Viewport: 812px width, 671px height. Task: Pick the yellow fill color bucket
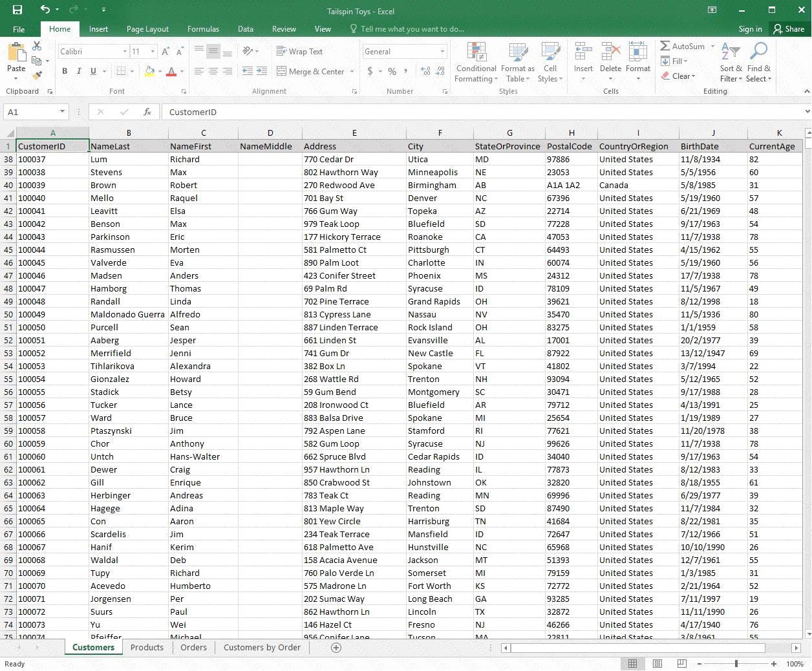(149, 71)
